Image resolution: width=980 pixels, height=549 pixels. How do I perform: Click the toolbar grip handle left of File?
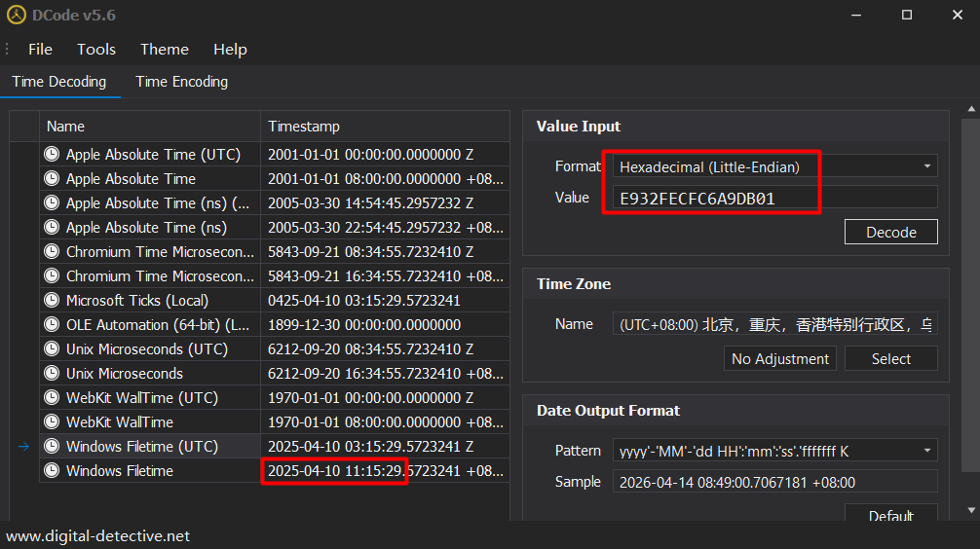click(8, 50)
